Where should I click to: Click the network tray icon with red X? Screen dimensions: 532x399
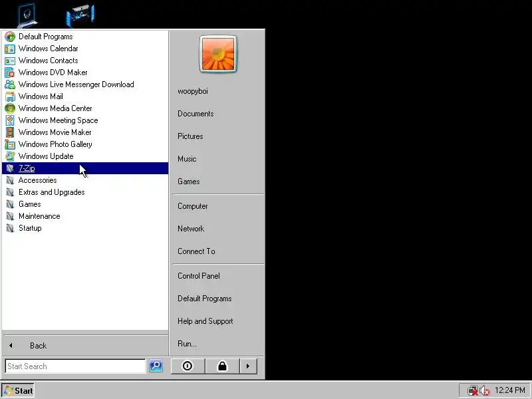pos(472,390)
